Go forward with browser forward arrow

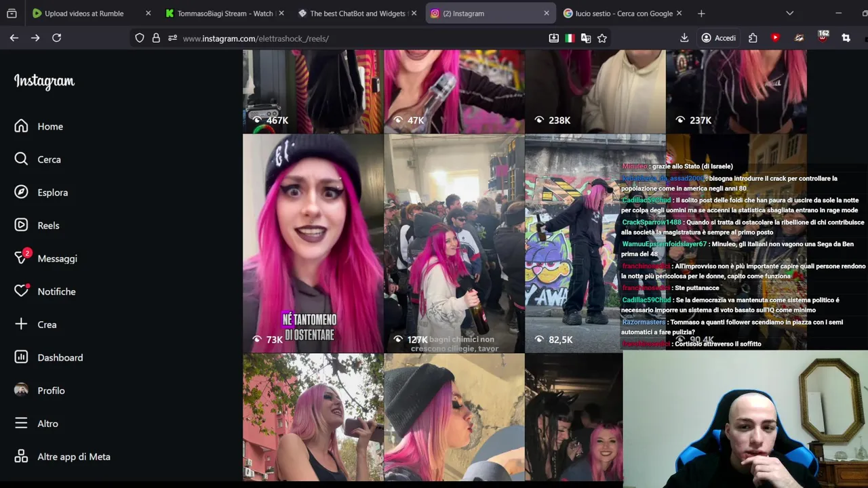coord(35,38)
